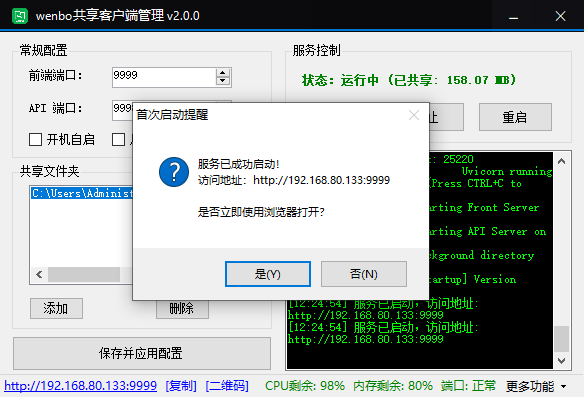
Task: Toggle the 开机自启 checkbox
Action: [62, 140]
